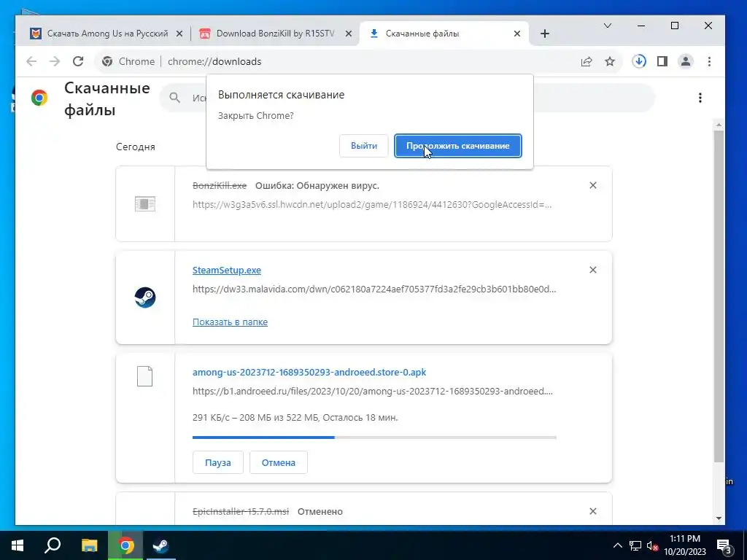Toggle the side panel icon
The height and width of the screenshot is (560, 747).
(662, 61)
